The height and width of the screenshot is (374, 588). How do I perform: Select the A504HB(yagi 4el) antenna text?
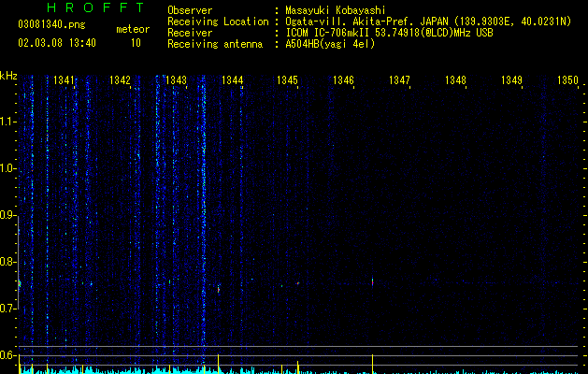[x=330, y=44]
